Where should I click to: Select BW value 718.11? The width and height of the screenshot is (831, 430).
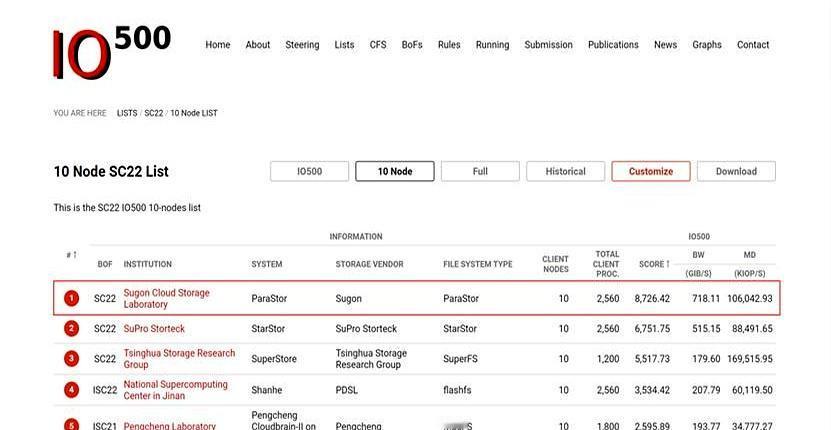706,299
